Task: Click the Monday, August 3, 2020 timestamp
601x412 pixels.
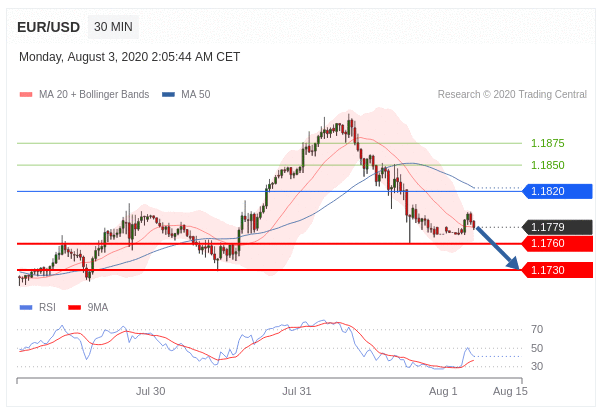Action: tap(130, 57)
